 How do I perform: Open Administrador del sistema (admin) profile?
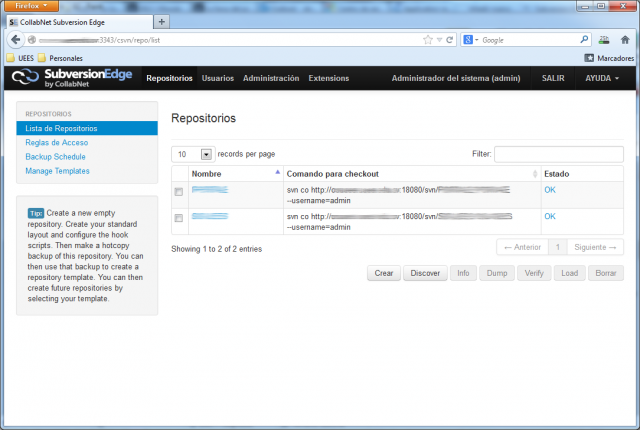pyautogui.click(x=456, y=78)
